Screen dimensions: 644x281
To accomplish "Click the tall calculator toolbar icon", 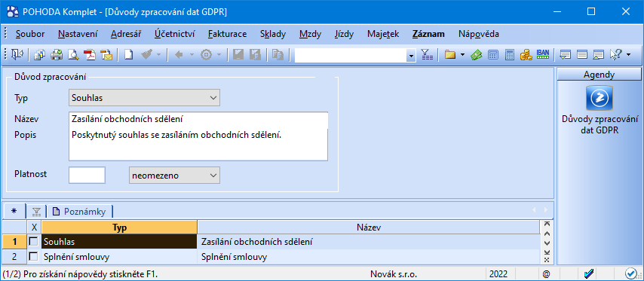I will (509, 55).
